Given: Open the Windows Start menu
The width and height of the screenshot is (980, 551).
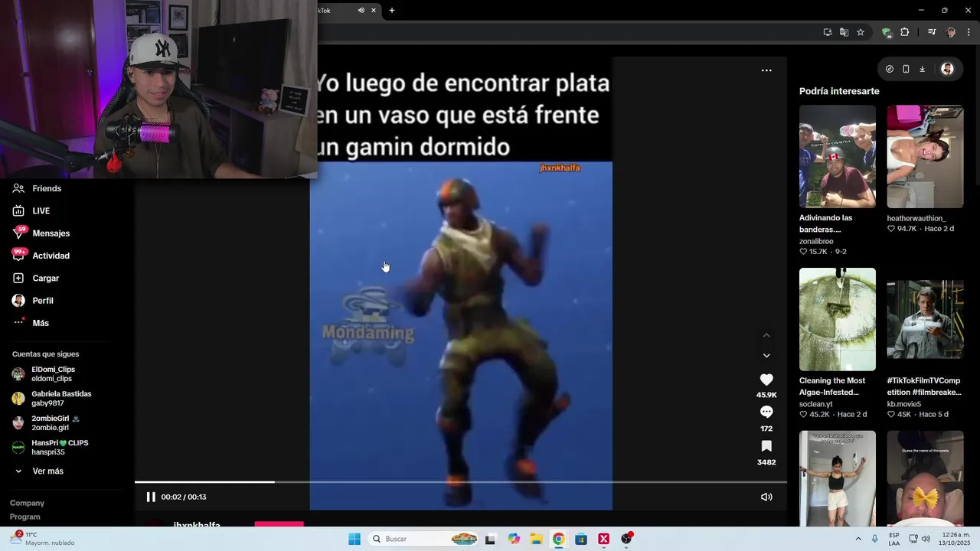Looking at the screenshot, I should click(x=354, y=539).
